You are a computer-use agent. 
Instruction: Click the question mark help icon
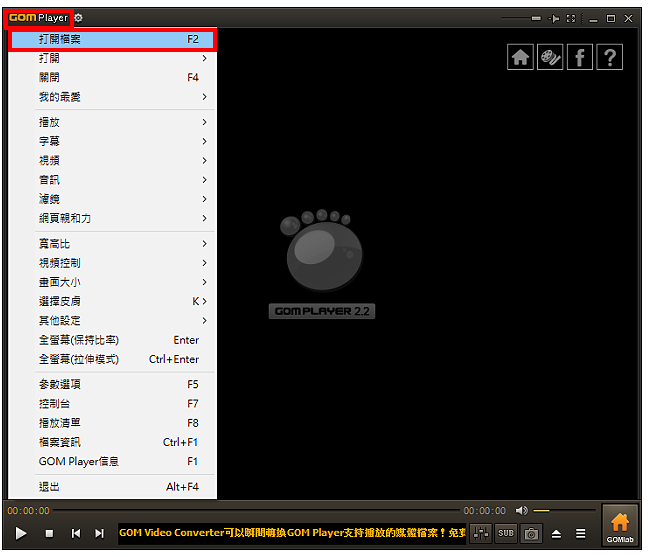610,57
